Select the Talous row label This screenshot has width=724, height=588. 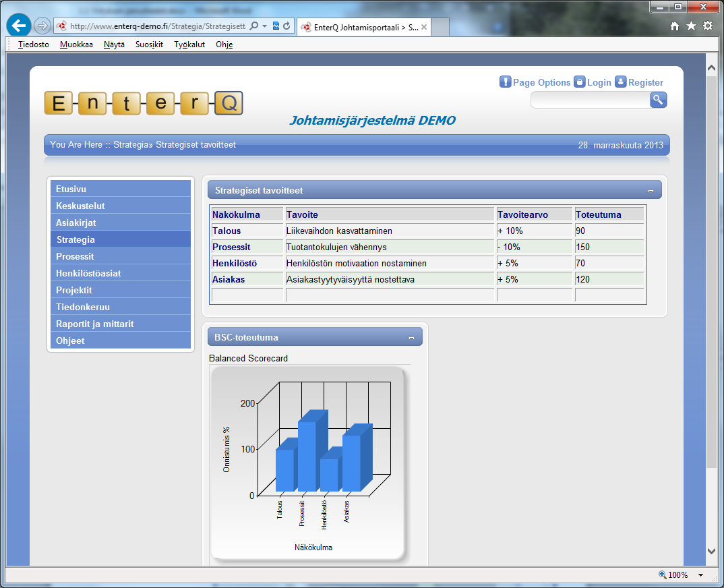coord(227,231)
